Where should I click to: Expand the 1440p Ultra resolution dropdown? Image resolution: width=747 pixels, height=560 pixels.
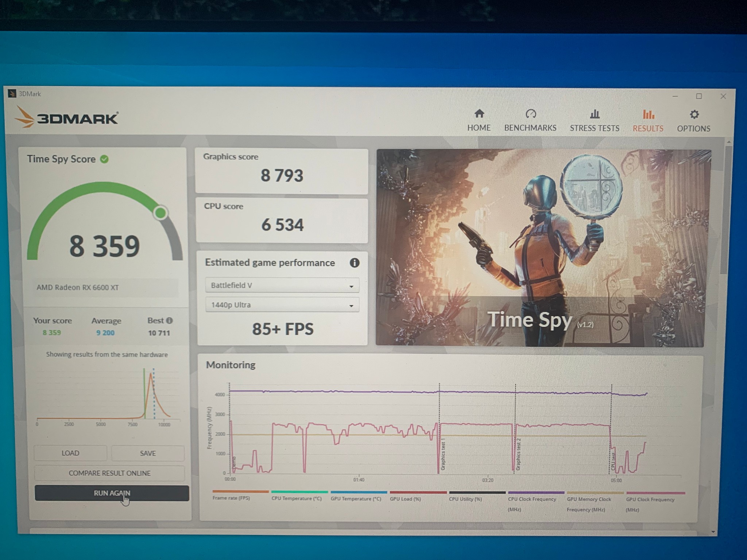pyautogui.click(x=282, y=305)
